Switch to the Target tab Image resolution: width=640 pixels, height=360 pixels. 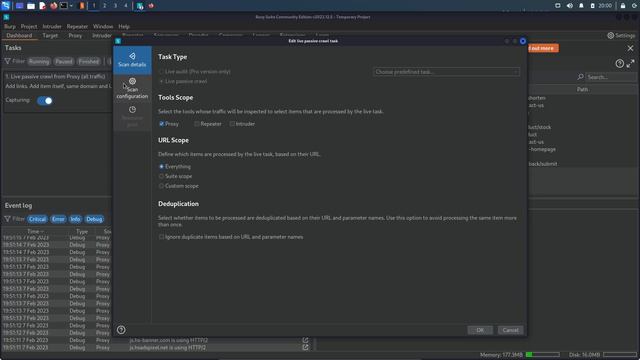(x=50, y=36)
